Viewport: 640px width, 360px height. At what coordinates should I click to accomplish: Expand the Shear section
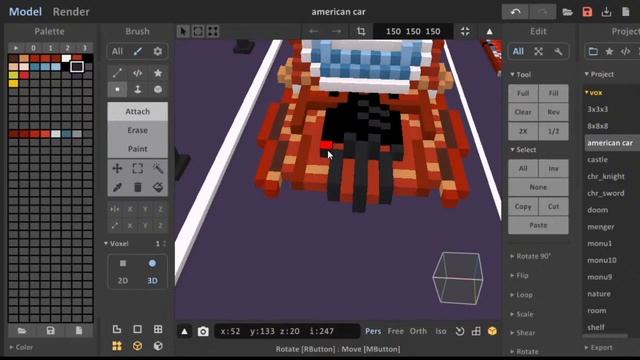[522, 333]
